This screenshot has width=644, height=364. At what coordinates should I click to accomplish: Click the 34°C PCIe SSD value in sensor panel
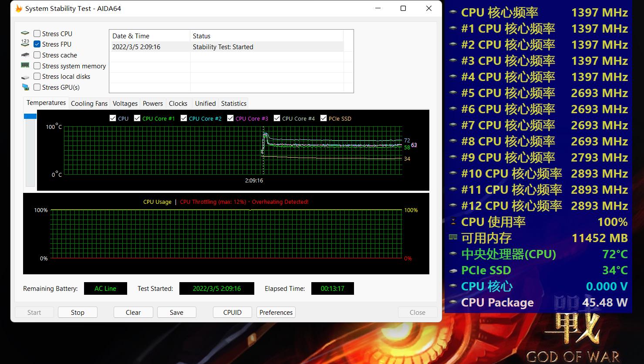(x=615, y=270)
